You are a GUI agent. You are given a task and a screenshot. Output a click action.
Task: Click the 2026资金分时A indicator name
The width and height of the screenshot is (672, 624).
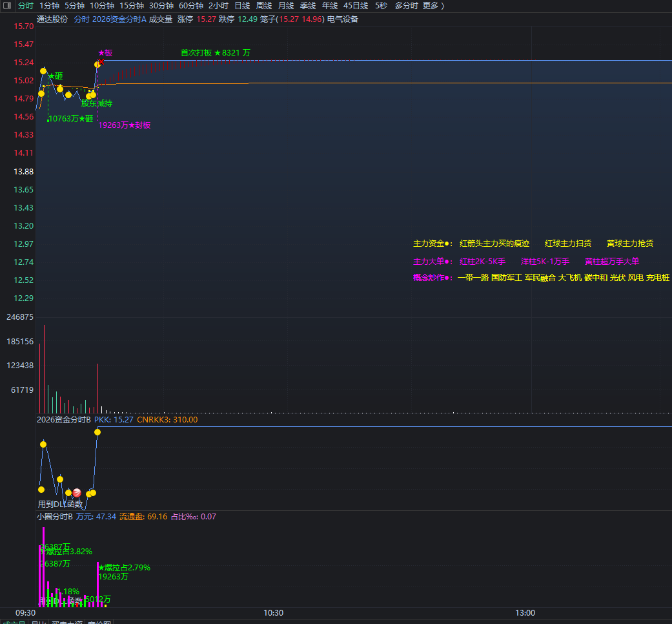119,19
